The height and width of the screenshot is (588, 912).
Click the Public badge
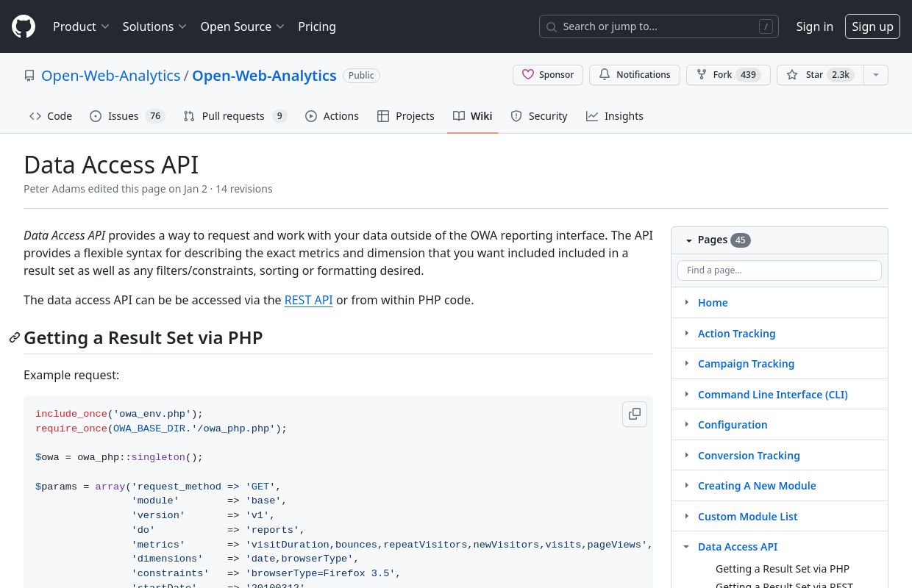tap(361, 76)
